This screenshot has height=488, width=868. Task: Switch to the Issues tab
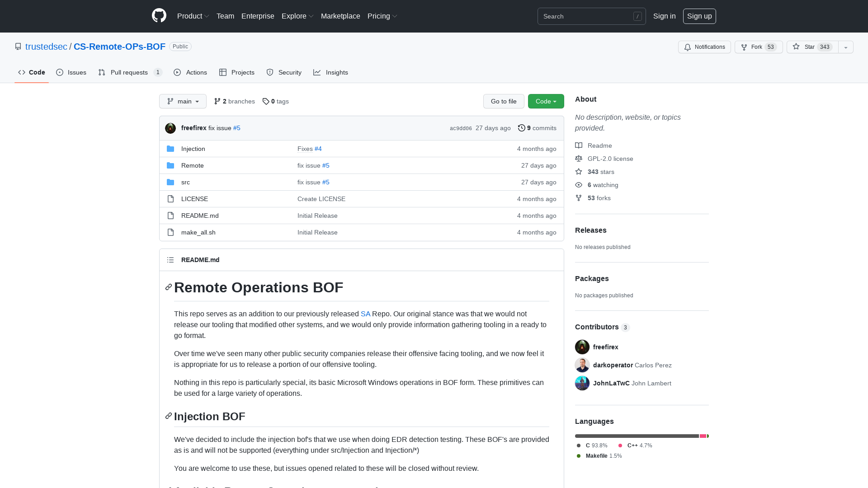pos(71,72)
